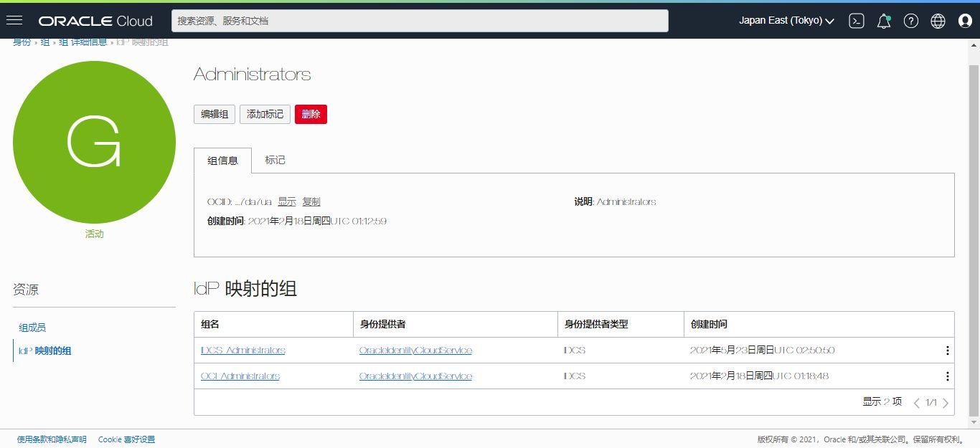Viewport: 980px width, 448px height.
Task: Click the Administrators page heading
Action: (x=252, y=75)
